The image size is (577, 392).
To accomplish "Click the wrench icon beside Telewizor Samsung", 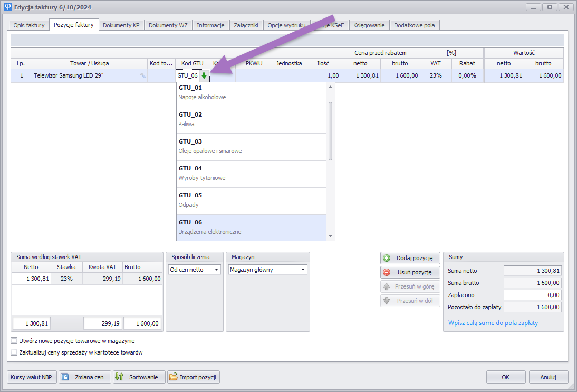I will [142, 76].
